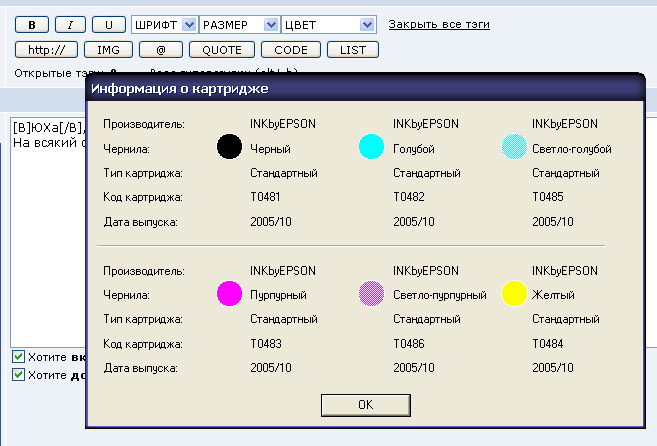
Task: Click the Голубой ink name
Action: pyautogui.click(x=414, y=149)
